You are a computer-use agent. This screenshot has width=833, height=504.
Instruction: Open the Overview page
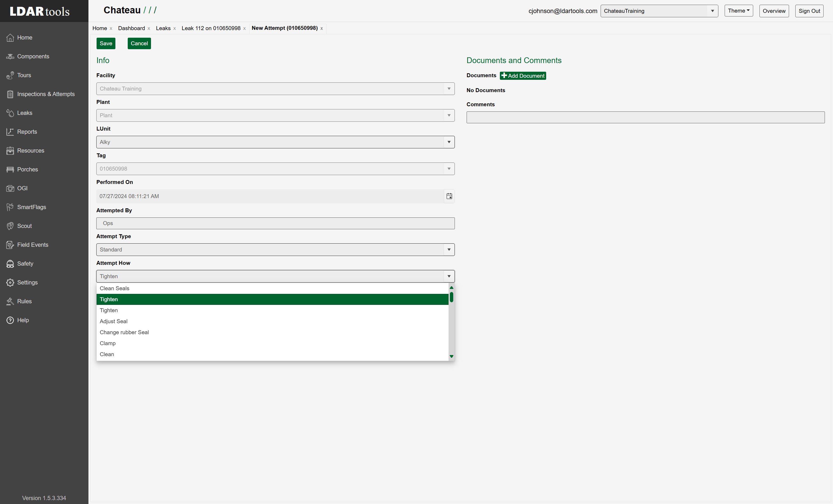pyautogui.click(x=774, y=11)
